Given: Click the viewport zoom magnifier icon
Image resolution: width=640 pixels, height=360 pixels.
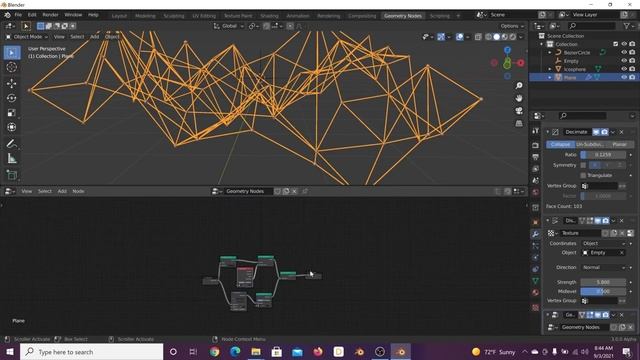Looking at the screenshot, I should coord(519,85).
